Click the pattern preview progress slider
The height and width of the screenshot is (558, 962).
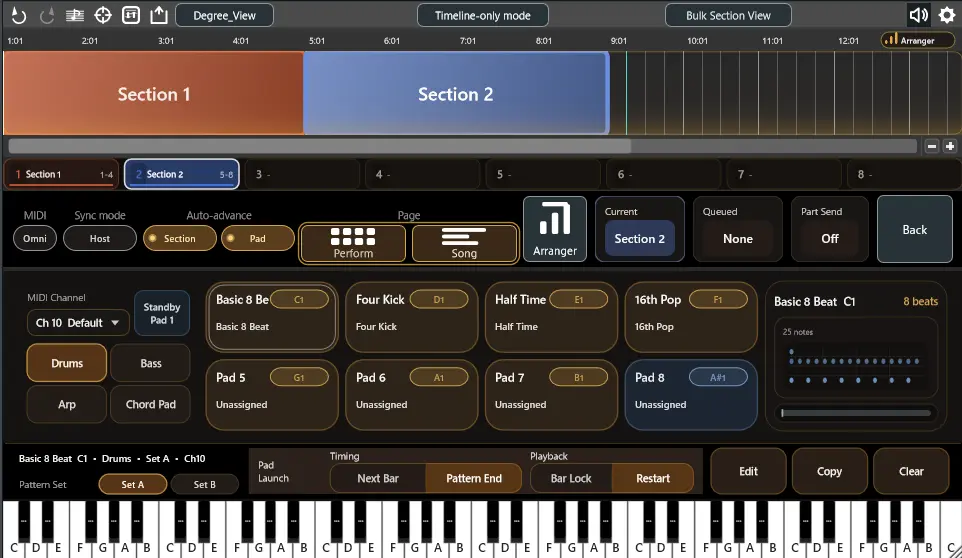855,413
